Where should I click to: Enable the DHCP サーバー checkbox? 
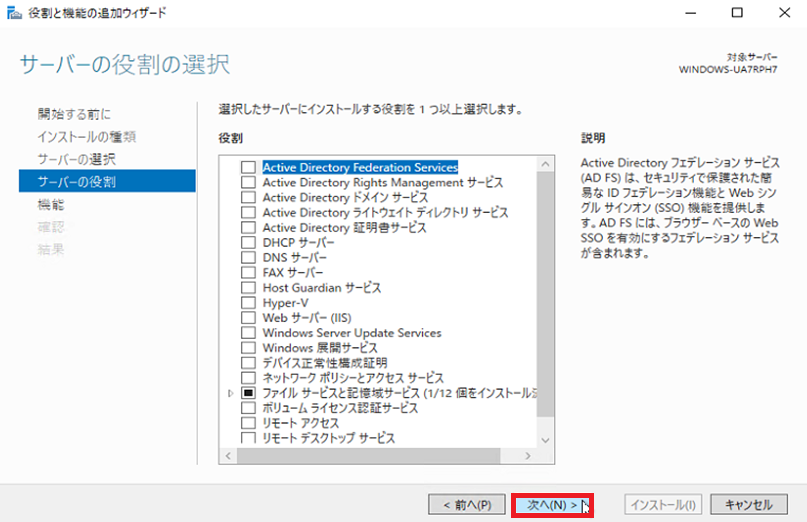tap(248, 242)
